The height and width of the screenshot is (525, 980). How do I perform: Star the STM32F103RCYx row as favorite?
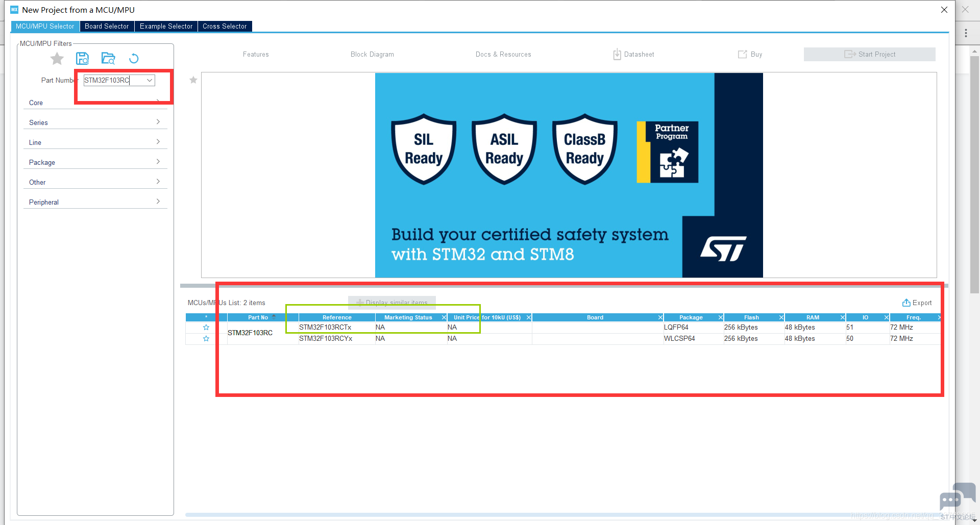[x=206, y=339]
